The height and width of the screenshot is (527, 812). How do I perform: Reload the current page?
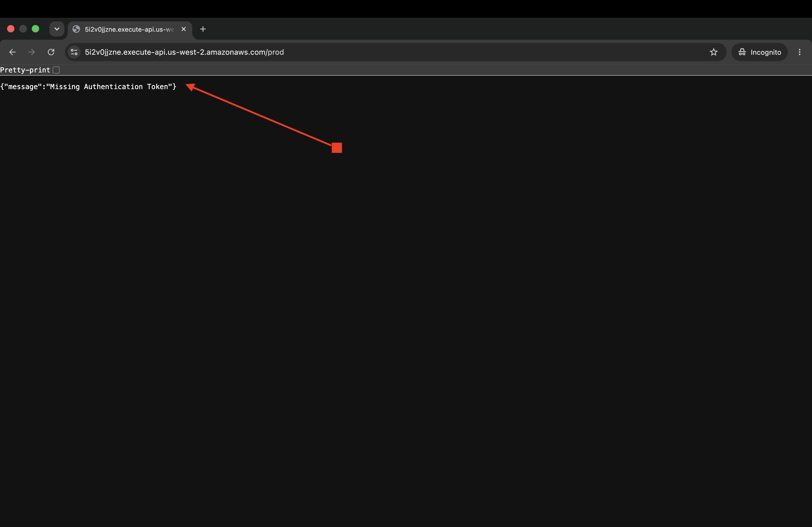(x=51, y=52)
